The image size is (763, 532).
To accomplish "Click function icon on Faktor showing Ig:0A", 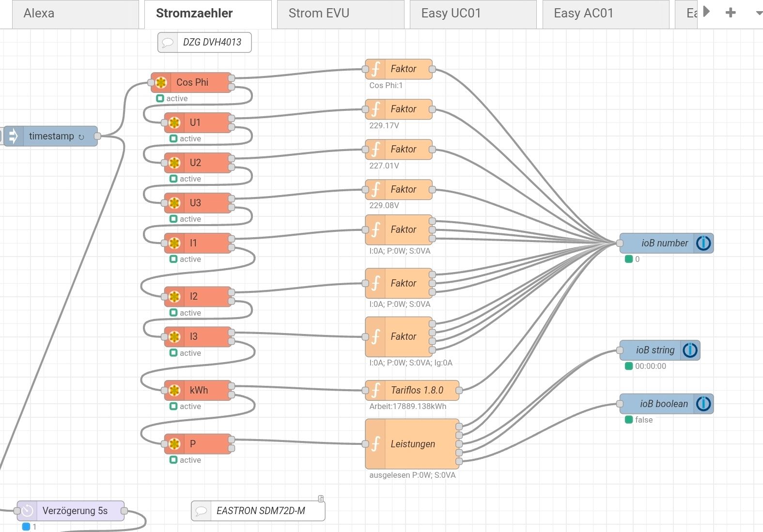I will (x=375, y=337).
